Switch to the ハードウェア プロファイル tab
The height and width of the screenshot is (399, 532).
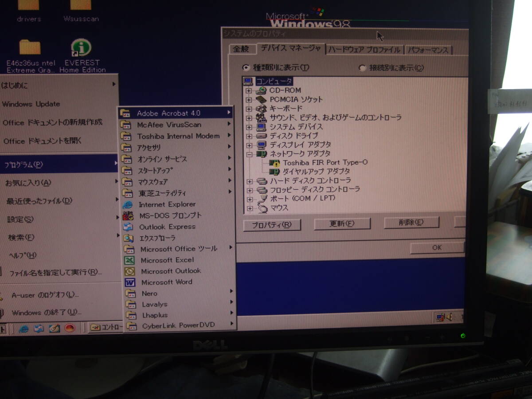[364, 50]
